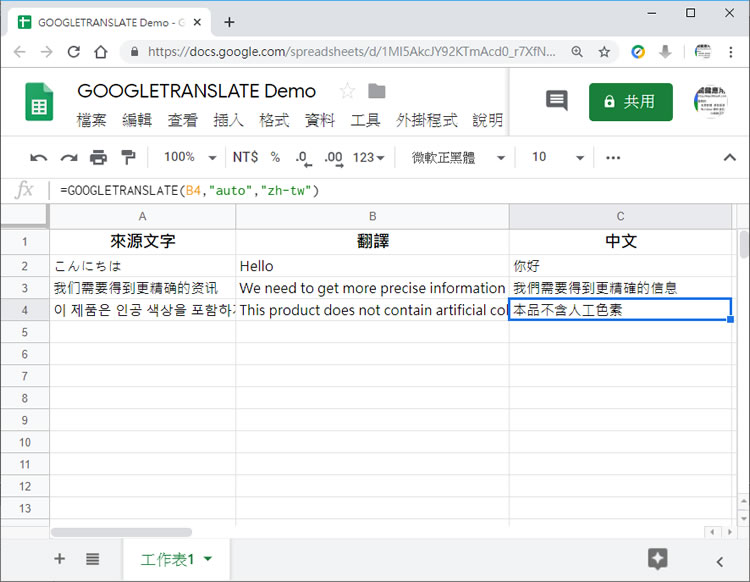750x582 pixels.
Task: Open the 微軟正黑體 font family dropdown
Action: pos(458,157)
